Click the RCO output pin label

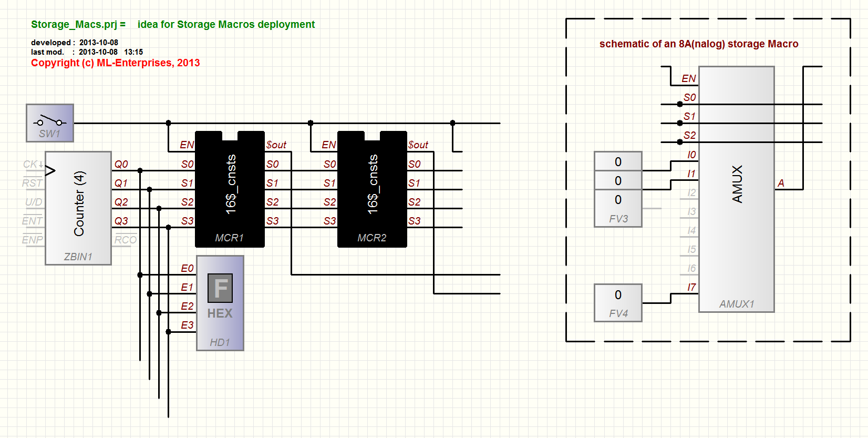pyautogui.click(x=126, y=240)
